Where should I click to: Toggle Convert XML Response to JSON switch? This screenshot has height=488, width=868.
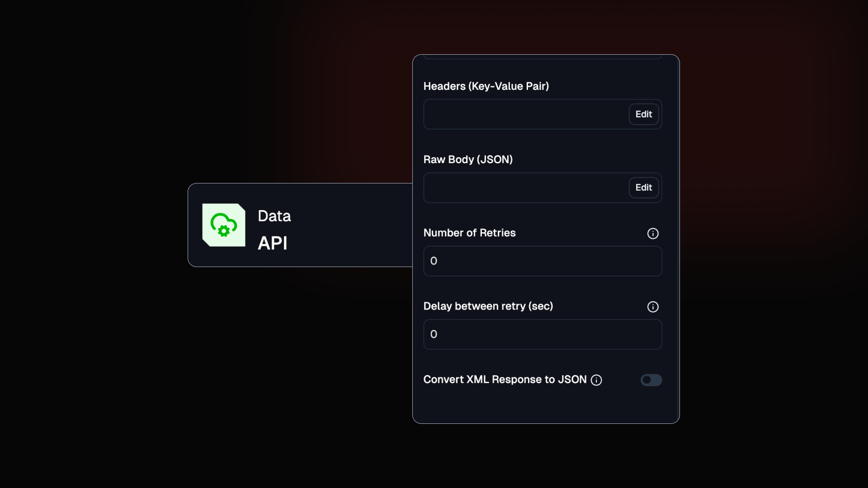651,380
